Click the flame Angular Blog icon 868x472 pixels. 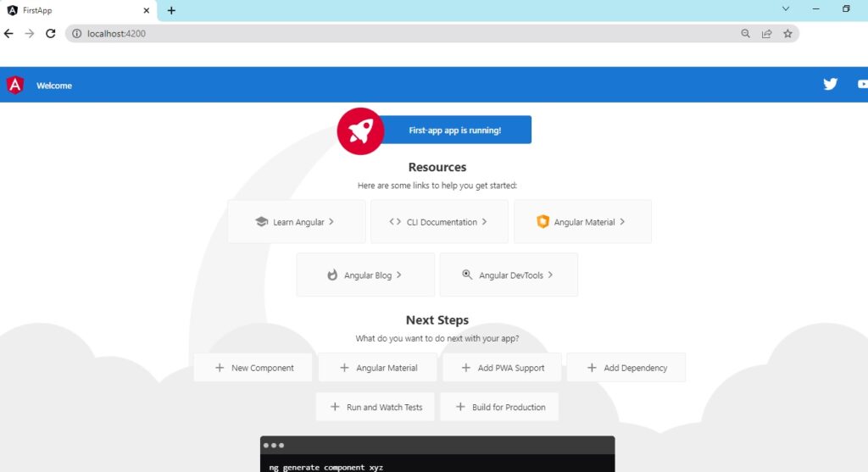(x=332, y=275)
